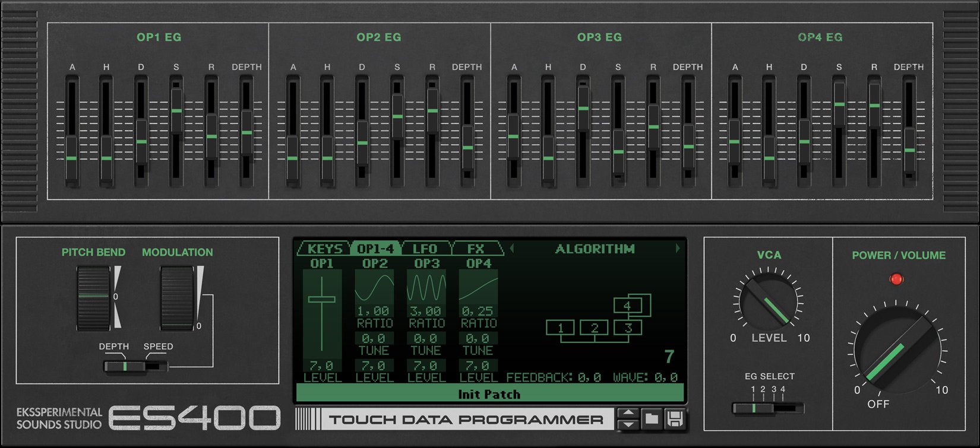Select the next preset with the down arrow

628,424
